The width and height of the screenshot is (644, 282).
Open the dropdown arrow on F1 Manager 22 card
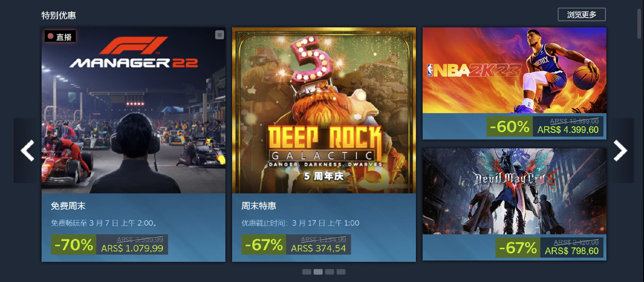[x=219, y=35]
